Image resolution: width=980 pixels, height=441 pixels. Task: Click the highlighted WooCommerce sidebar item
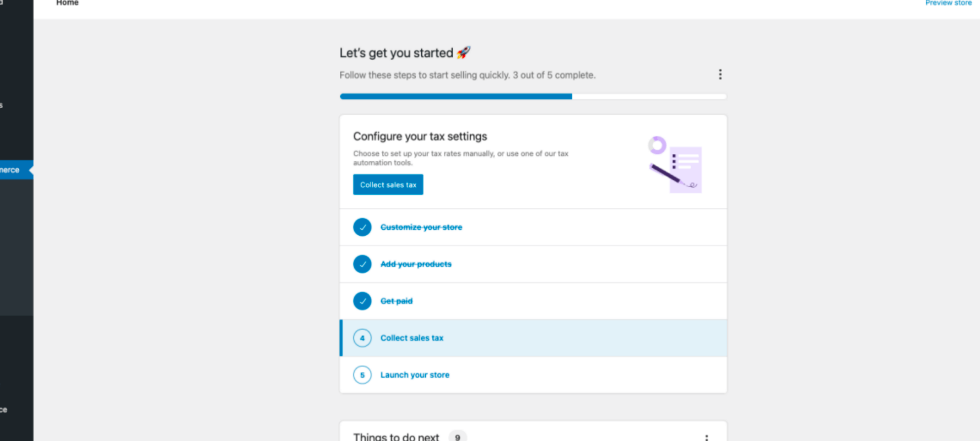point(13,170)
